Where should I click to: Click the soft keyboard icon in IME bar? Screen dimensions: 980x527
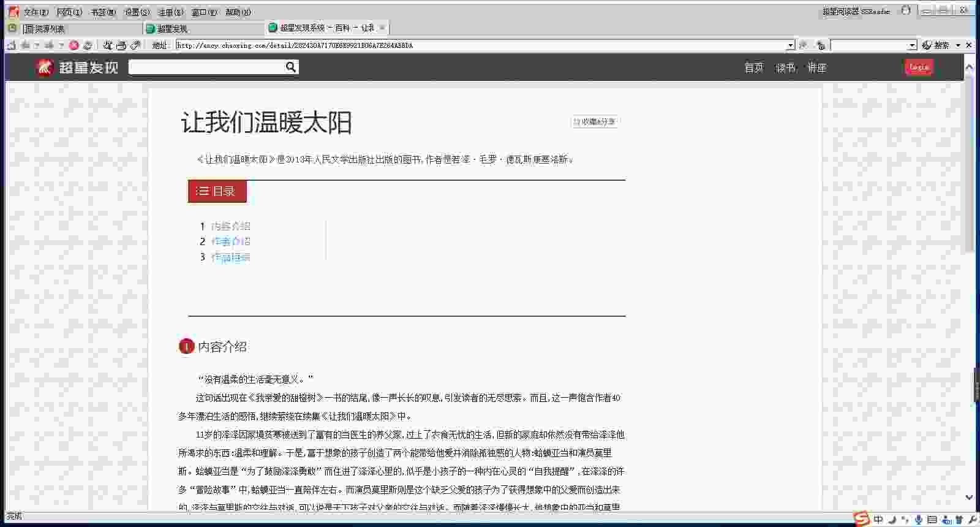point(932,520)
